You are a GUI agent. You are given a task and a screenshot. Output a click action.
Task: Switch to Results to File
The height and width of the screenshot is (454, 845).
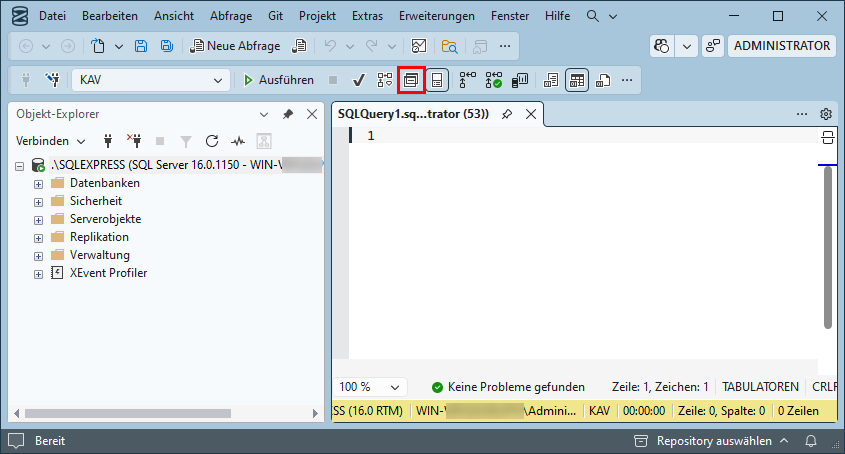coord(602,80)
